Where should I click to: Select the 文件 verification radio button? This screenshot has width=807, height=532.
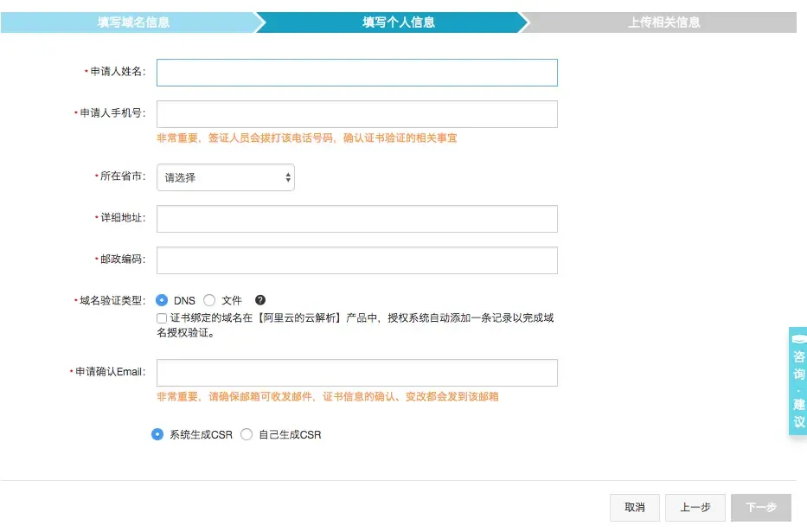pyautogui.click(x=209, y=300)
